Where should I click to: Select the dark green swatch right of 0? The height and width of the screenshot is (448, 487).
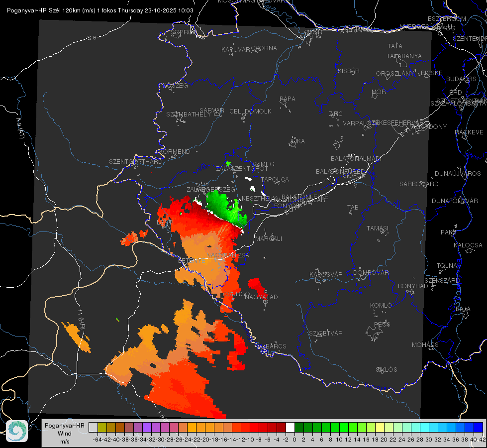[x=299, y=427]
